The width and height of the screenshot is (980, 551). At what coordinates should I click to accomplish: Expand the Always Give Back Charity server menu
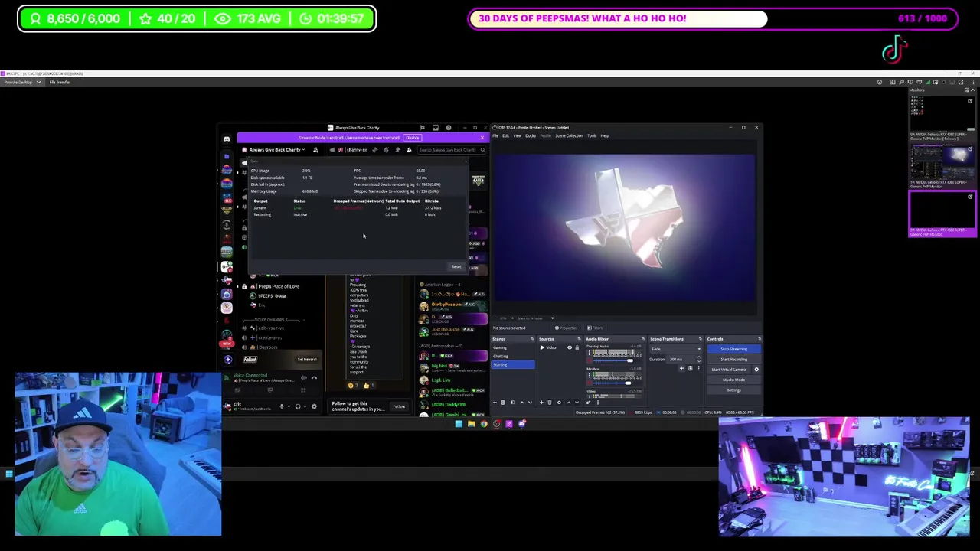274,150
